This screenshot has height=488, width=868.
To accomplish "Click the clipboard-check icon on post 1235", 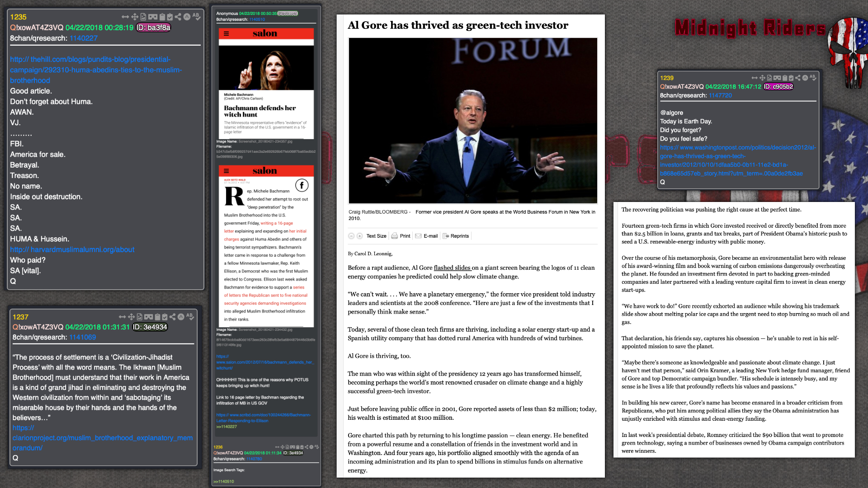I will pos(170,17).
